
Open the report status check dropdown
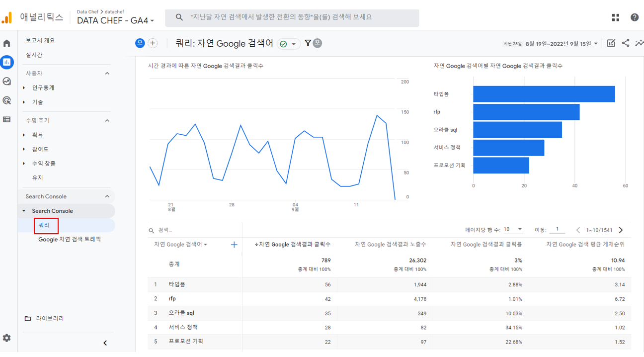[289, 44]
